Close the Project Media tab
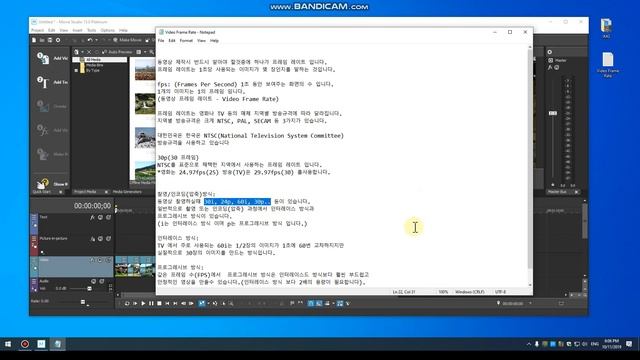The width and height of the screenshot is (640, 360). [x=106, y=192]
